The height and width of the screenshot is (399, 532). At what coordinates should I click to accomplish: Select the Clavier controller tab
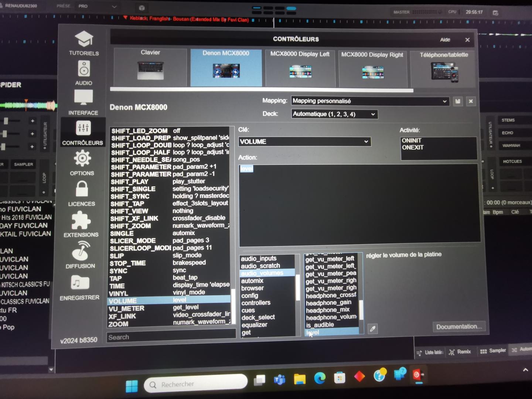tap(150, 67)
